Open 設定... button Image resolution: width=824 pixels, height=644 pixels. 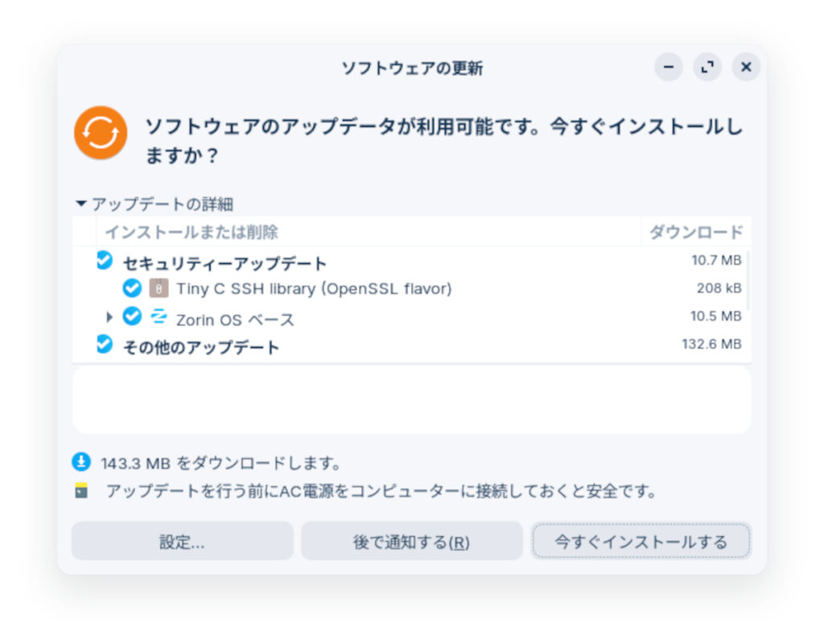coord(182,541)
